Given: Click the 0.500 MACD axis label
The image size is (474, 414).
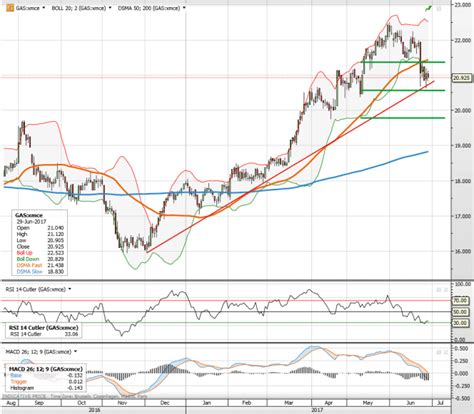Looking at the screenshot, I should (x=462, y=348).
